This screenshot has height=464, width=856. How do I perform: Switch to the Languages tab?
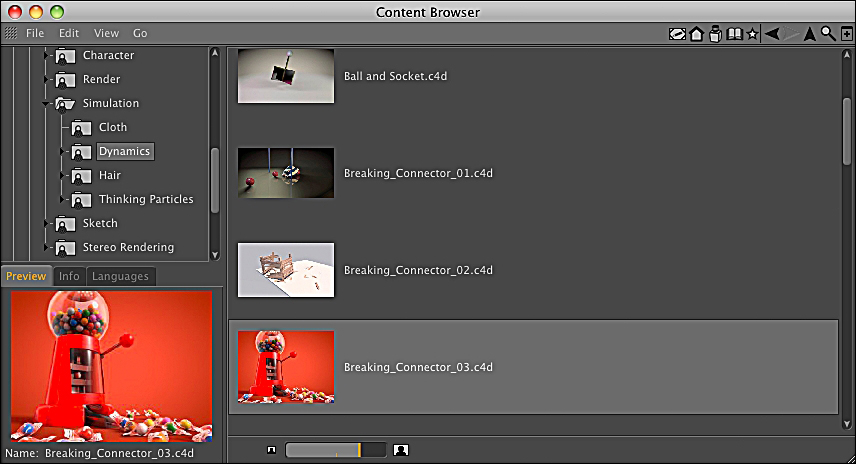point(120,276)
